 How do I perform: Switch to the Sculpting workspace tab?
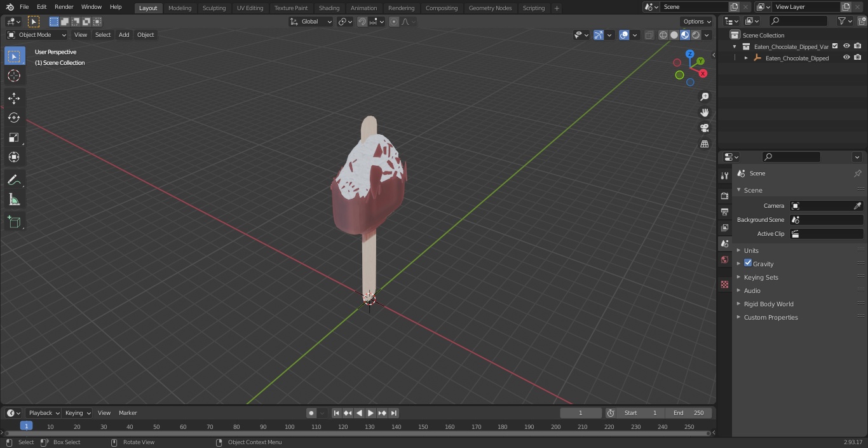(x=214, y=8)
